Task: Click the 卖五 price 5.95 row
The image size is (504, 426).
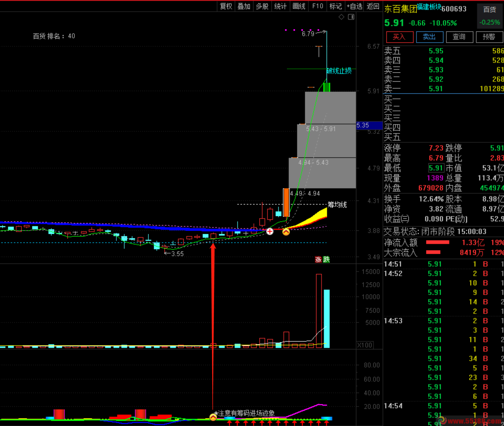Action: click(443, 51)
